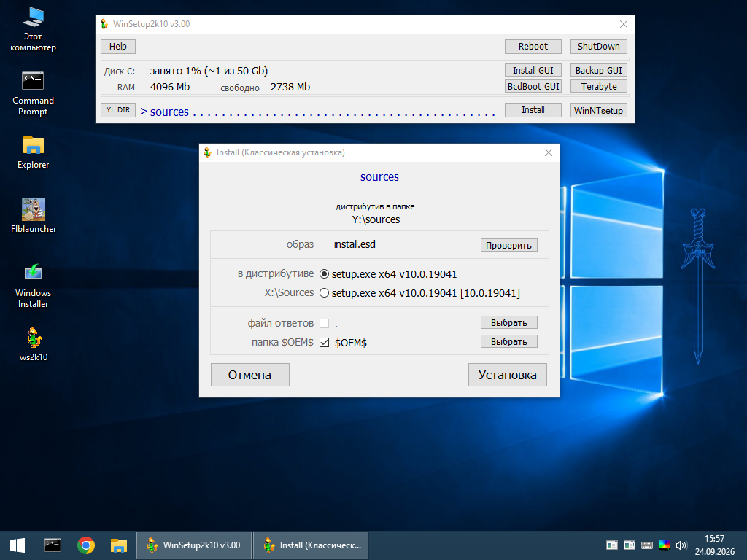Click the second tray window icon
The image size is (747, 560).
(x=630, y=545)
